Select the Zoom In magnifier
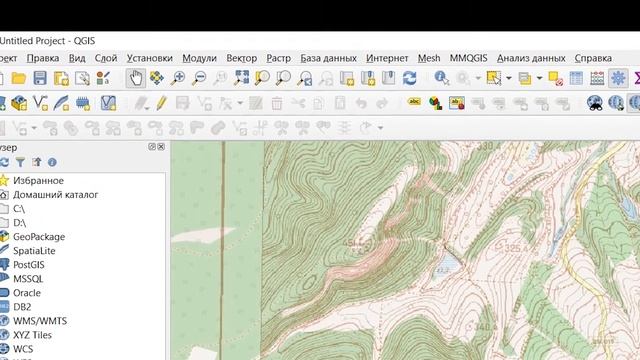640x360 pixels. (x=178, y=78)
